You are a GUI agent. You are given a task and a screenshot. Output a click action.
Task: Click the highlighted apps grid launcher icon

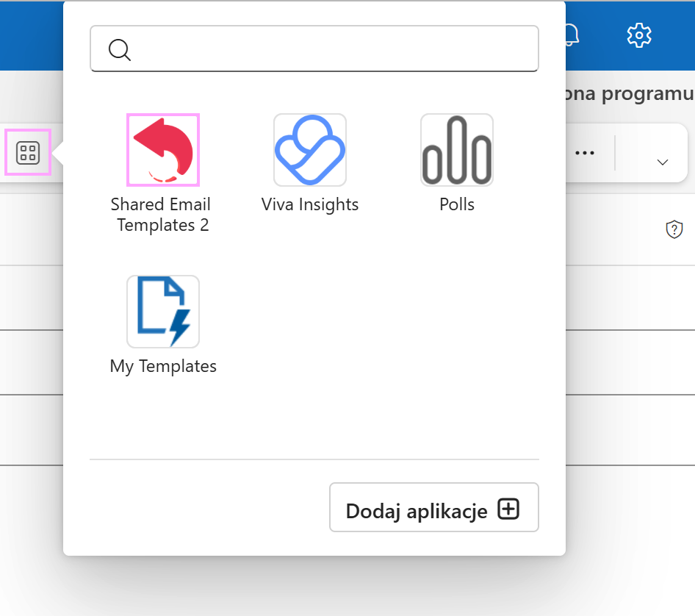click(x=27, y=153)
